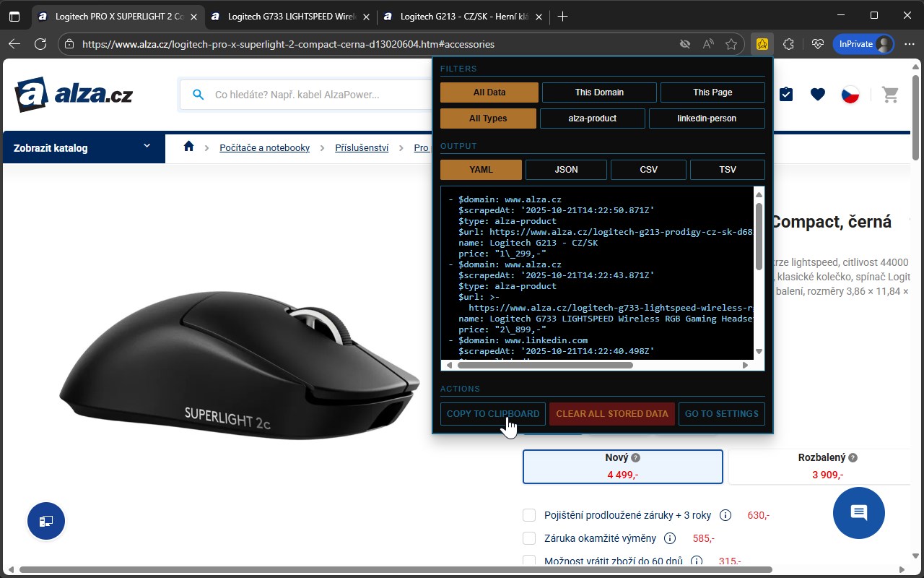Show info about extended warranty insurance
The width and height of the screenshot is (924, 578).
click(725, 515)
